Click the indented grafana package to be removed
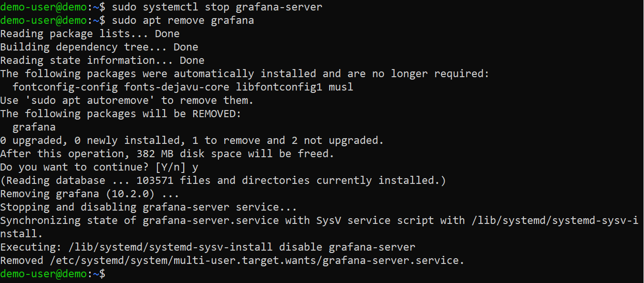644x283 pixels. point(34,127)
